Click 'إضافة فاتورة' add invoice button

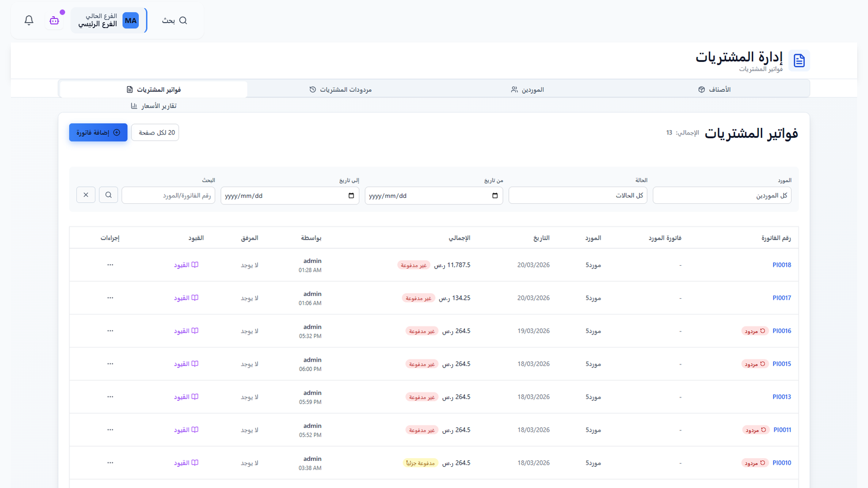98,133
